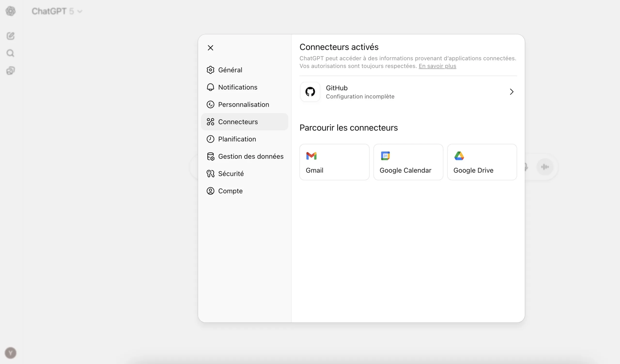This screenshot has width=620, height=364.
Task: Click the user avatar at bottom left
Action: click(10, 353)
